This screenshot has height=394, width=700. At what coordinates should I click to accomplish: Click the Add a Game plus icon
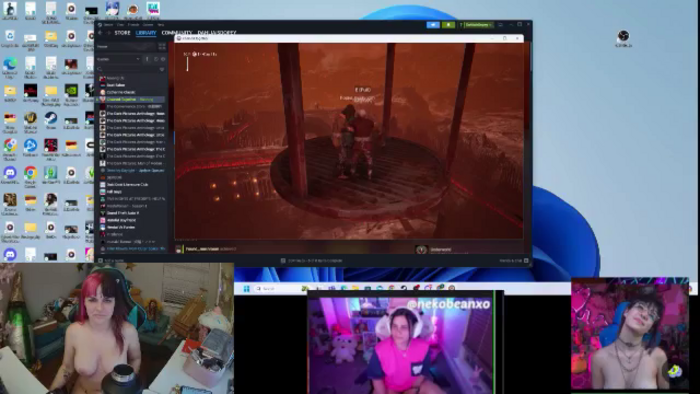(100, 261)
